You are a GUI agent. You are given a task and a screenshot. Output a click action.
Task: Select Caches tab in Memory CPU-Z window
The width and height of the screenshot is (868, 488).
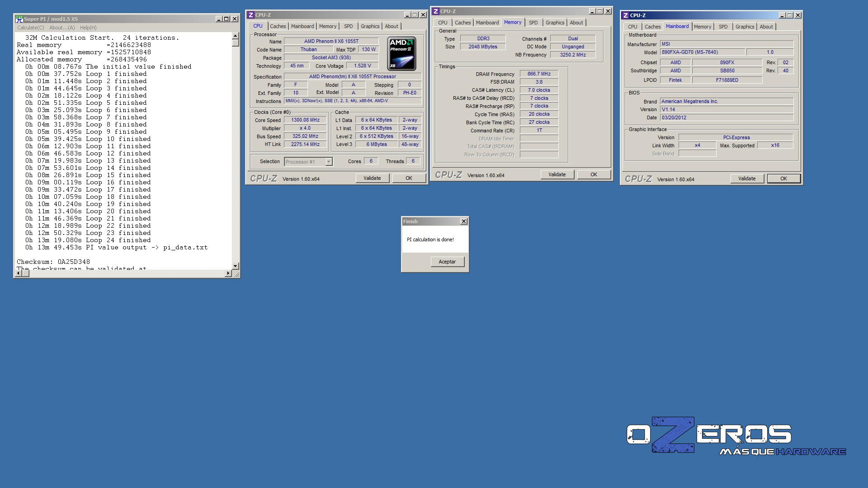(x=463, y=23)
